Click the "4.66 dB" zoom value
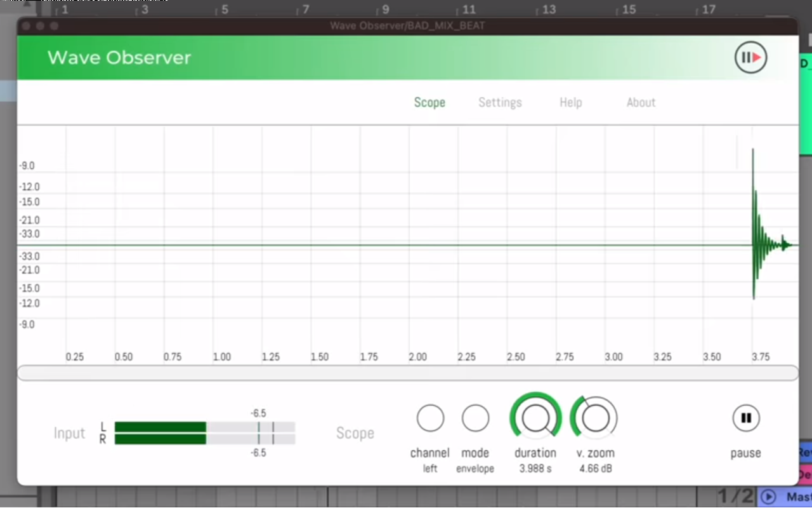812x508 pixels. click(595, 469)
